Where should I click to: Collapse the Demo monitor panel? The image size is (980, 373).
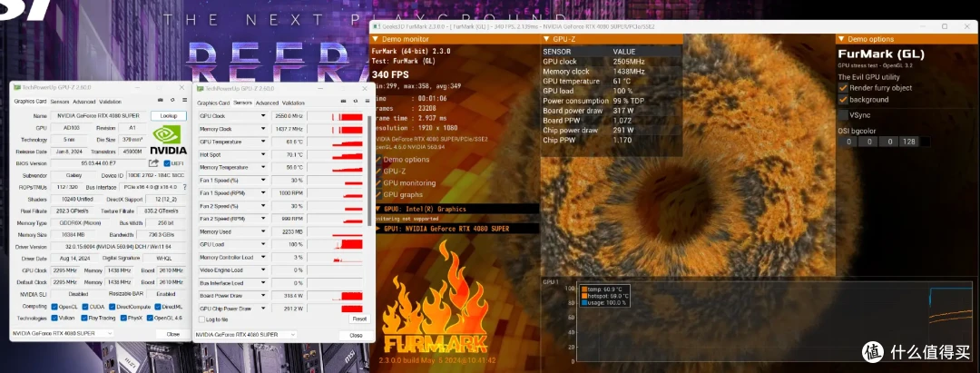point(375,39)
